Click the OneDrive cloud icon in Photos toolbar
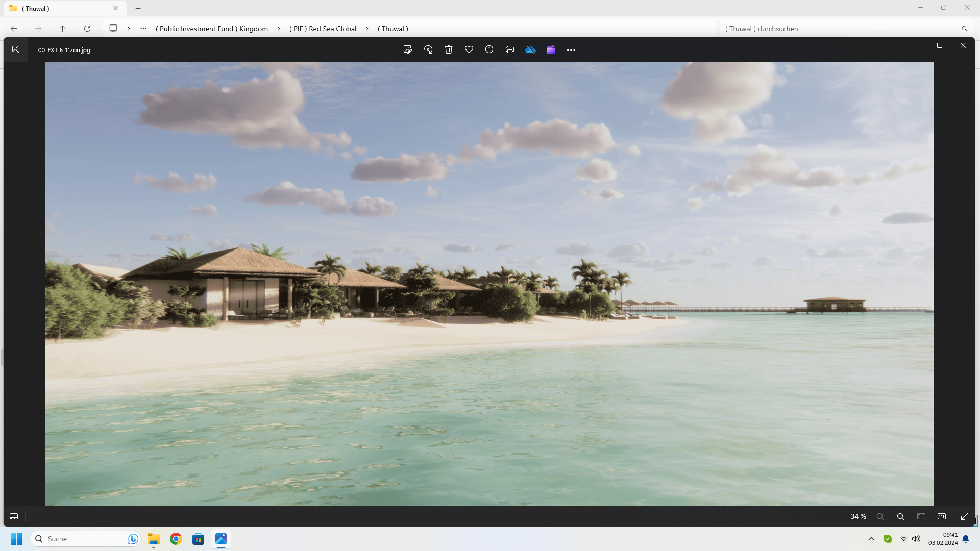Viewport: 980px width, 551px height. [x=530, y=49]
